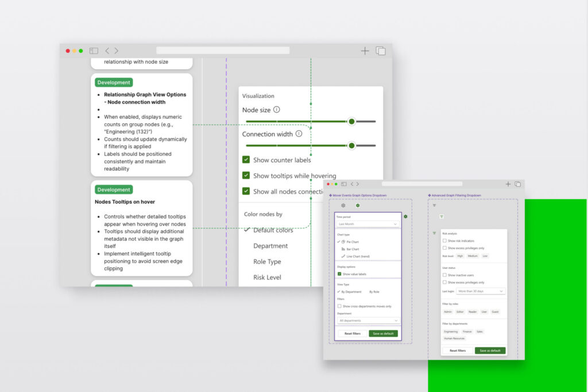This screenshot has width=588, height=392.
Task: Click the diamond icon before Advanced Graph Filtering Dropdown
Action: [430, 195]
